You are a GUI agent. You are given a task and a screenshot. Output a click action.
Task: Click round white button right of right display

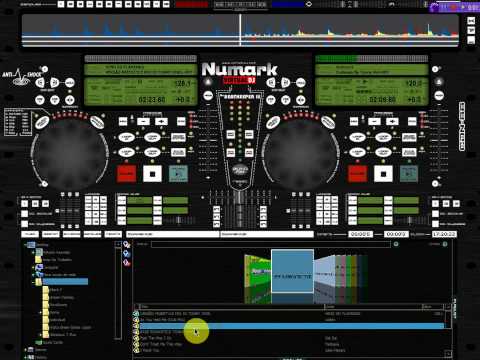point(439,96)
